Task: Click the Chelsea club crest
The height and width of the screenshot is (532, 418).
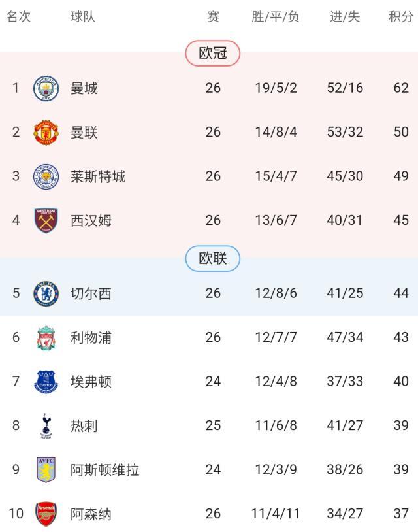Action: click(46, 293)
